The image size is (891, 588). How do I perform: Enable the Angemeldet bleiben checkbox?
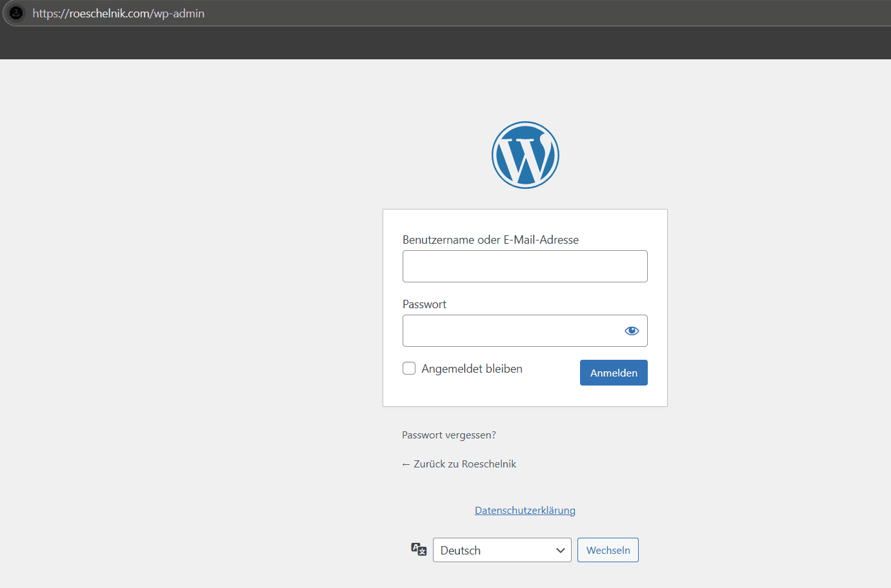click(409, 368)
